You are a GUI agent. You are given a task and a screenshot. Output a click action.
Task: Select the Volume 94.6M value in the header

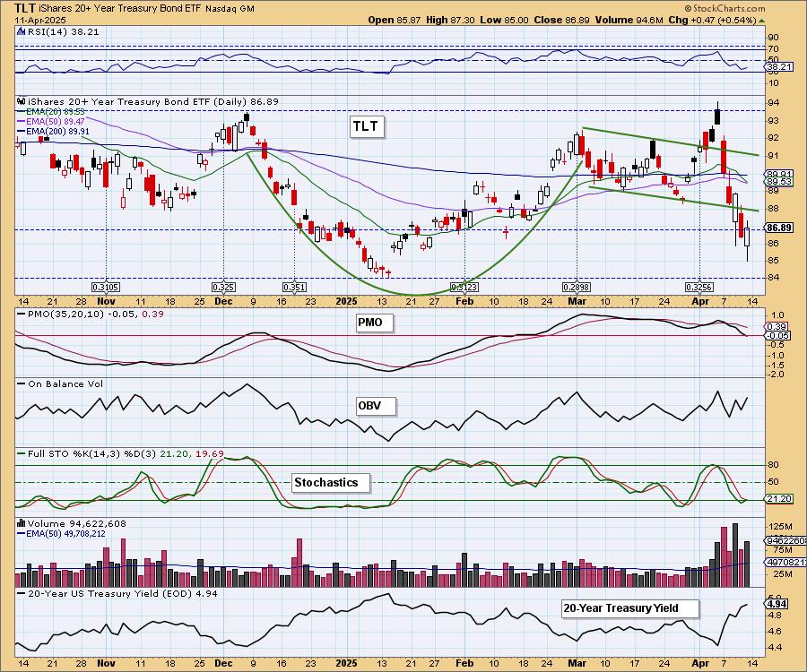click(629, 20)
